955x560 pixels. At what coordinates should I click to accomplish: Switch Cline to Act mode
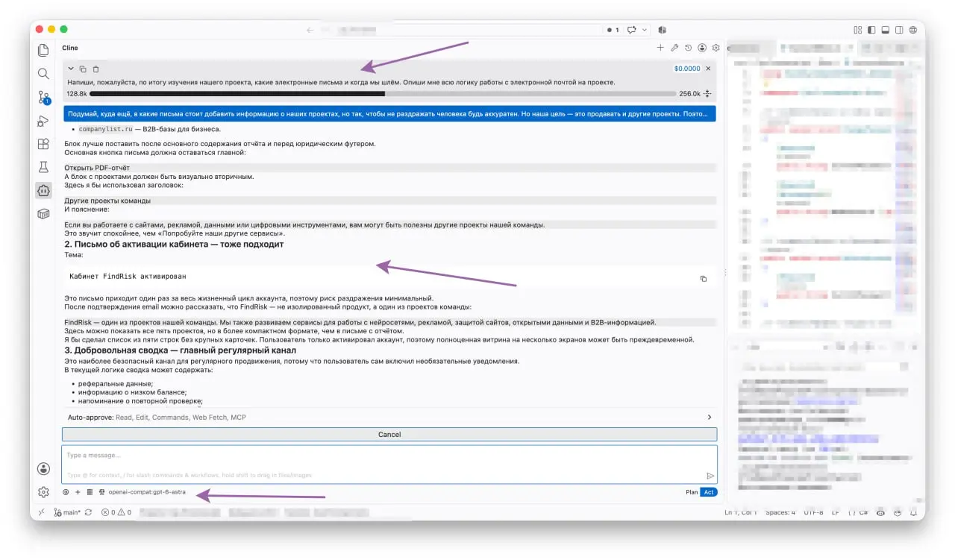tap(709, 492)
